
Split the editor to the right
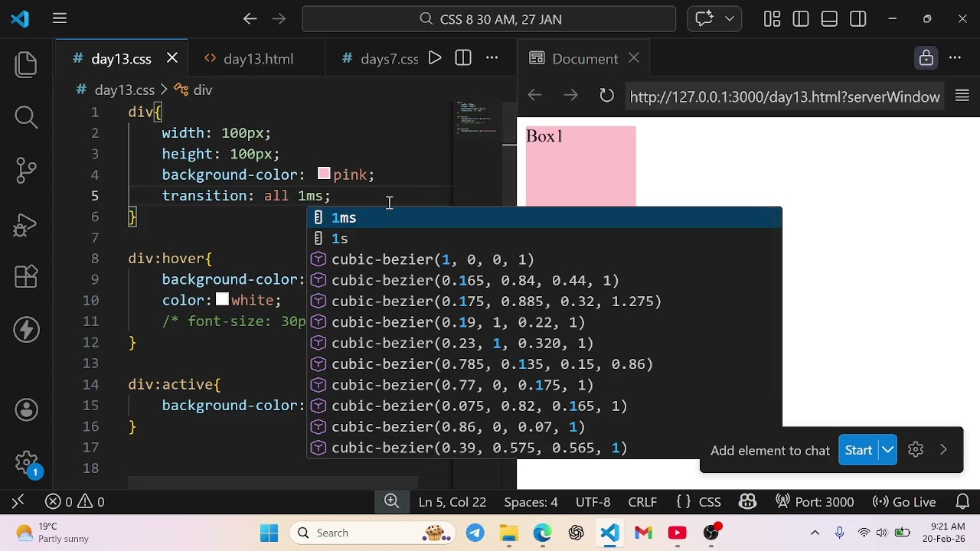(x=463, y=58)
